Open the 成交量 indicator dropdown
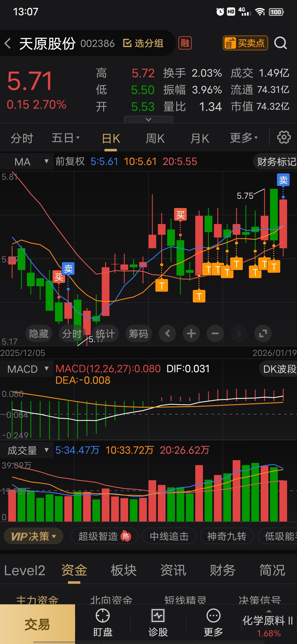 (x=27, y=450)
